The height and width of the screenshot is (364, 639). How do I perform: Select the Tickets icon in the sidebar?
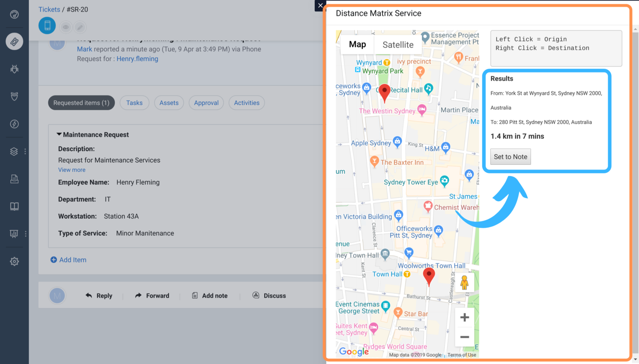[x=14, y=42]
